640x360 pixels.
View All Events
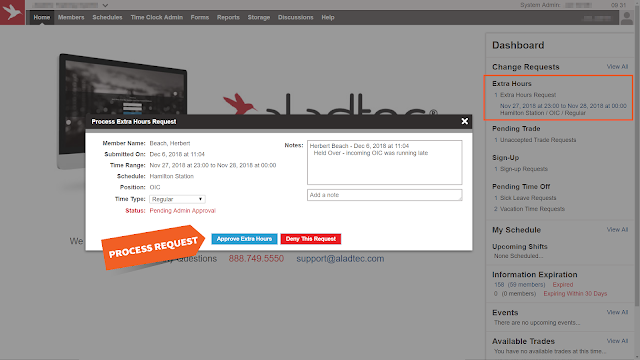[x=617, y=312]
